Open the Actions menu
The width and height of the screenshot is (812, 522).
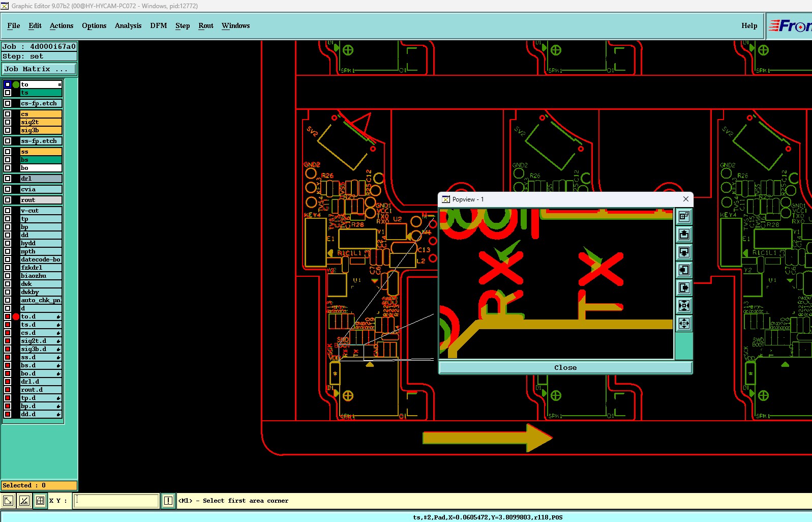(62, 25)
